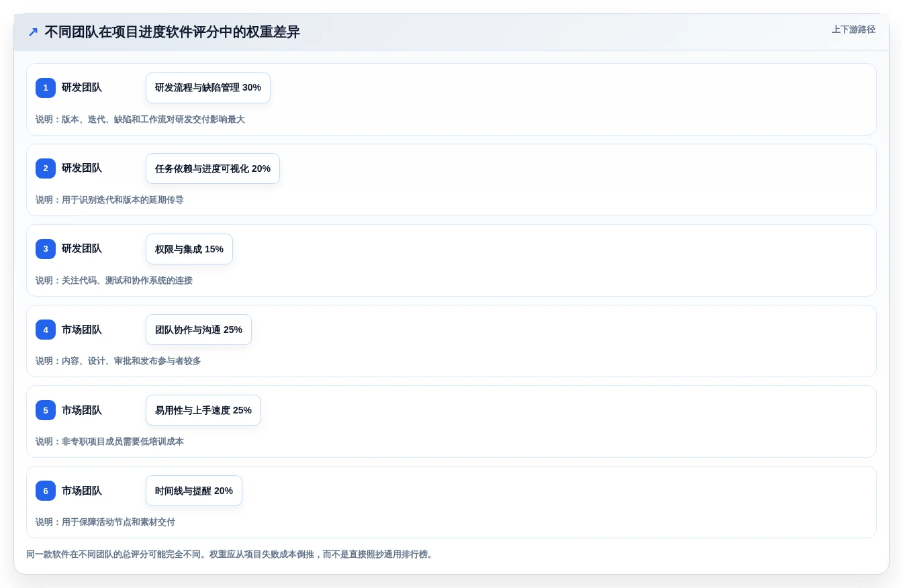Select the 易用性与上手速度 25% chip
The height and width of the screenshot is (588, 903).
coord(203,410)
